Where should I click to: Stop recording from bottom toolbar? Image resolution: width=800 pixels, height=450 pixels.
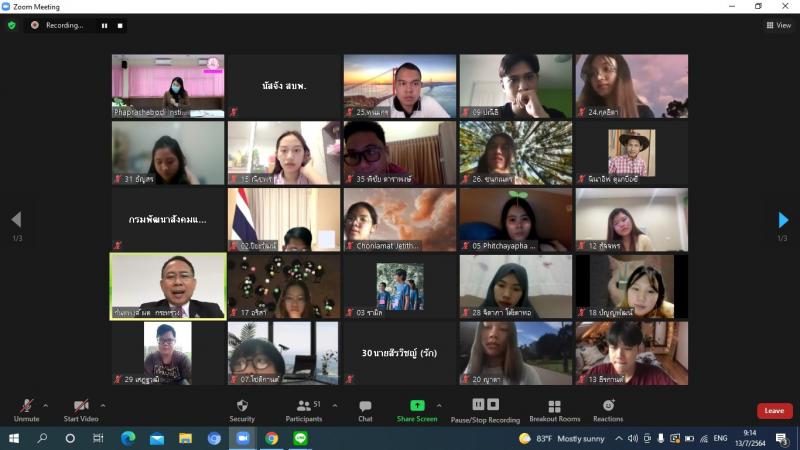click(493, 404)
